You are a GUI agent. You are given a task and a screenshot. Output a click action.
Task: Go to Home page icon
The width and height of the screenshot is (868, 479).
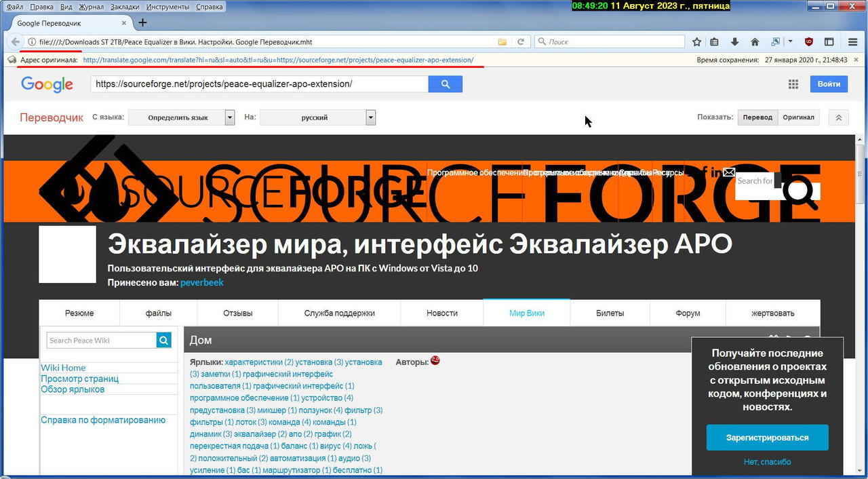point(755,42)
